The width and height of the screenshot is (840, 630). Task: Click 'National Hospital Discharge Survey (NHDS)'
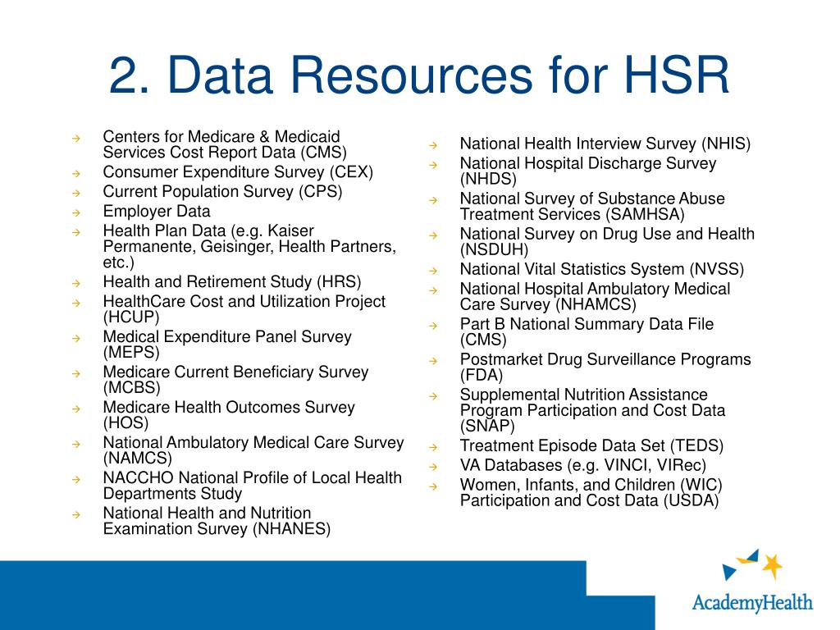coord(588,171)
